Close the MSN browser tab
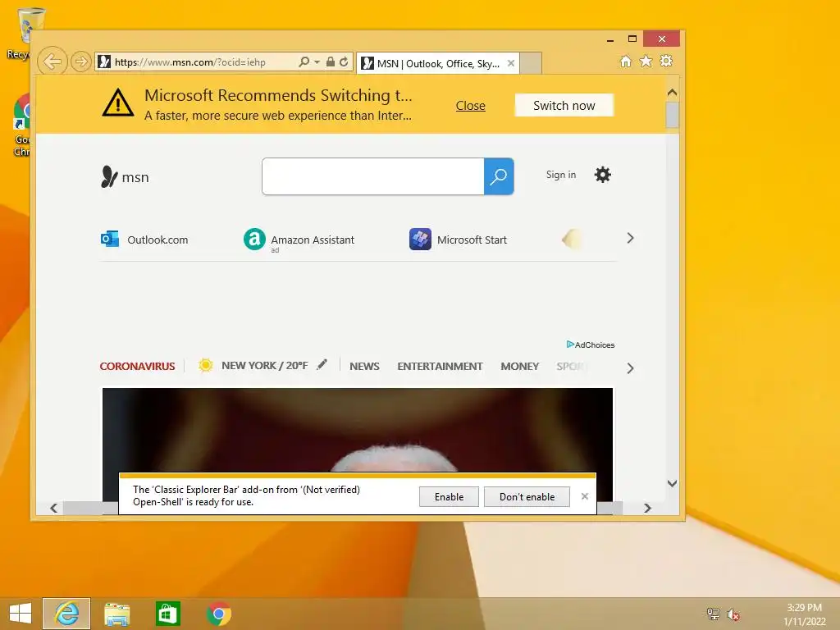The width and height of the screenshot is (840, 630). 511,63
